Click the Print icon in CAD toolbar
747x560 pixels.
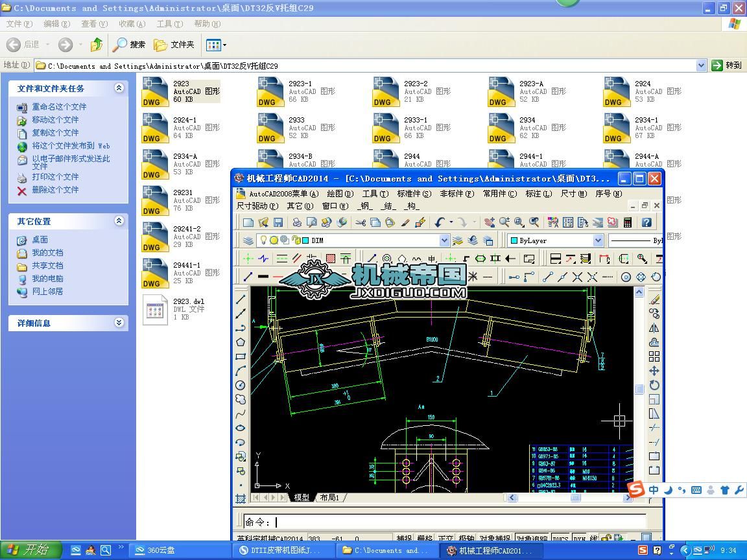coord(296,222)
